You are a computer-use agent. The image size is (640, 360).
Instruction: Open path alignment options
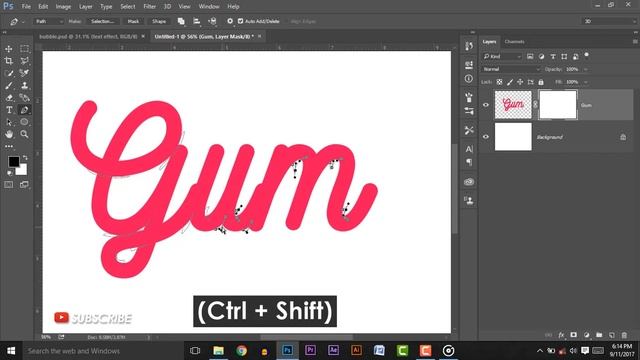pyautogui.click(x=197, y=21)
